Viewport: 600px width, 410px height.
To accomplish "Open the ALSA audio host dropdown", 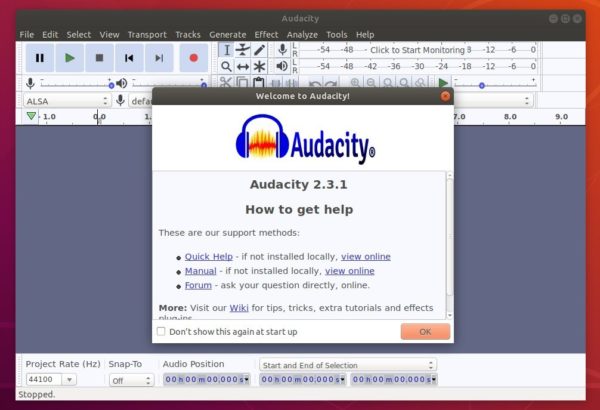I will [x=67, y=101].
